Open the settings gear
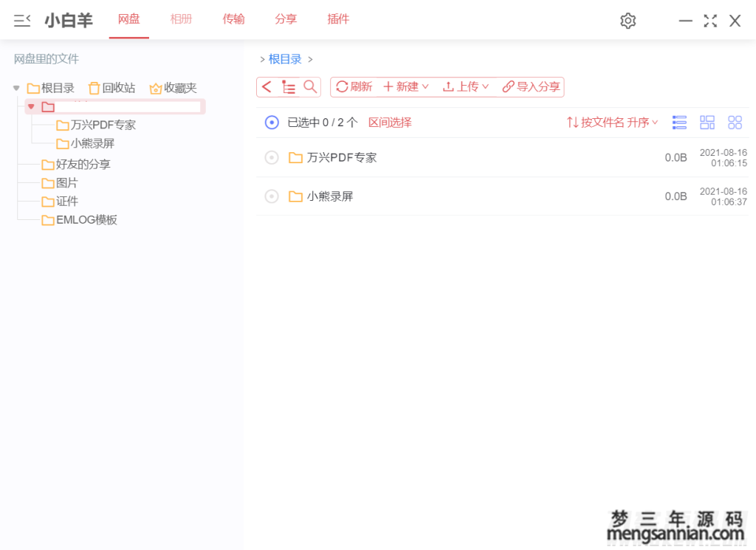 pos(628,21)
